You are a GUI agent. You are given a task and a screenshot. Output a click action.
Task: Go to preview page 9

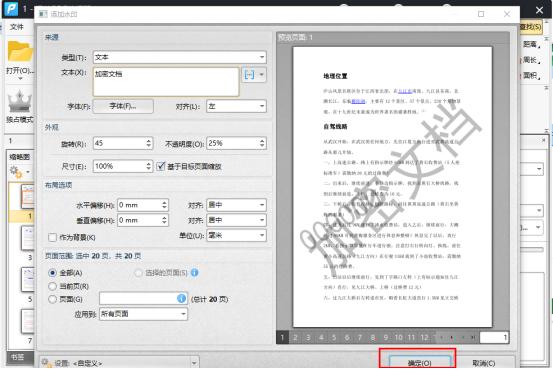(386, 338)
